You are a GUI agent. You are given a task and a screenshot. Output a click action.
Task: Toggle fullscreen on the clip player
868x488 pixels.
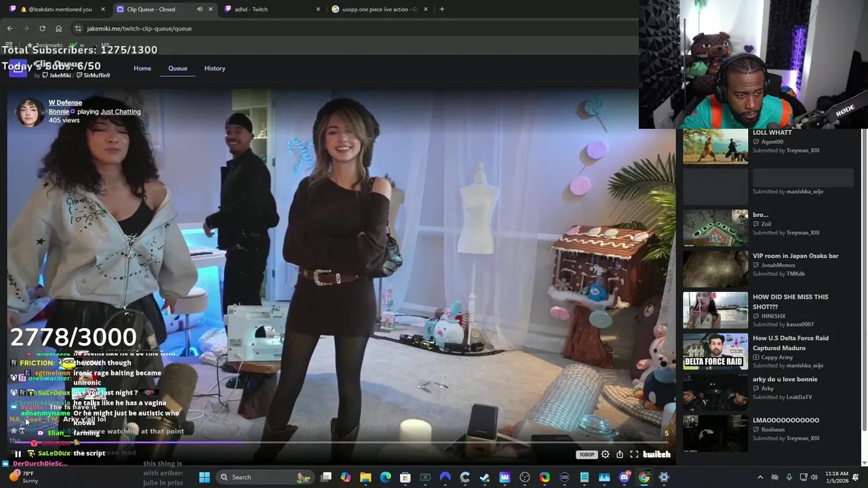coord(634,454)
